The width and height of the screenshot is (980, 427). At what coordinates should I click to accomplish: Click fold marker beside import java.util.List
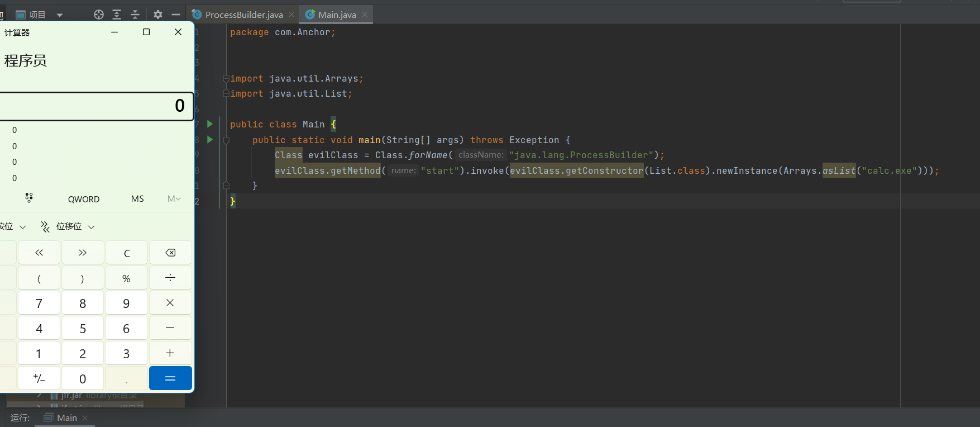(226, 94)
